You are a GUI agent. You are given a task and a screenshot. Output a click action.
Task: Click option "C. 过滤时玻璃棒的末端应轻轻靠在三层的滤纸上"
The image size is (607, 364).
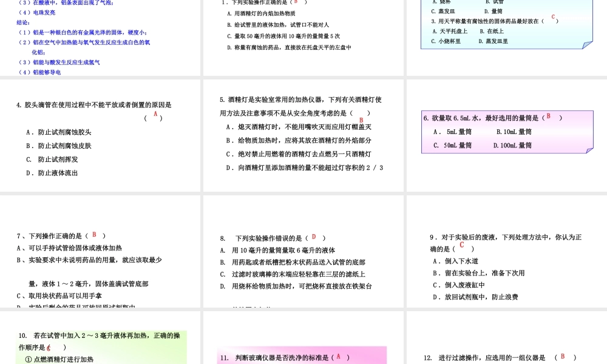[x=293, y=274]
